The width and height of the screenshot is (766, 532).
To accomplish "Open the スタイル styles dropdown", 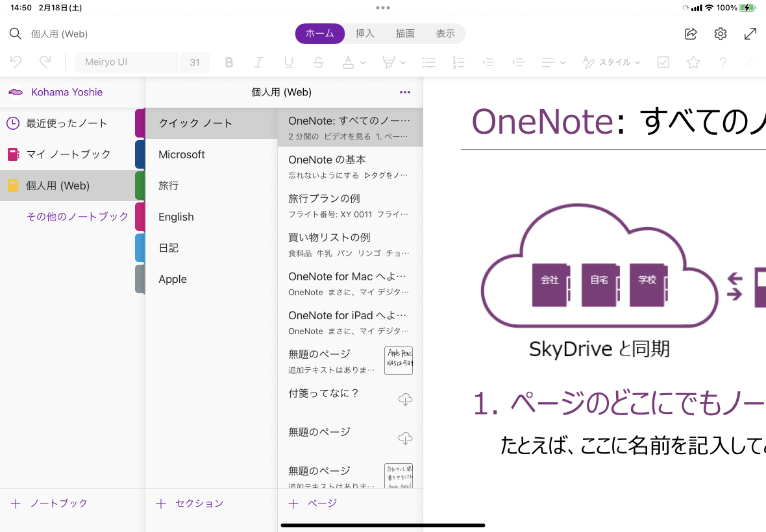I will coord(611,62).
